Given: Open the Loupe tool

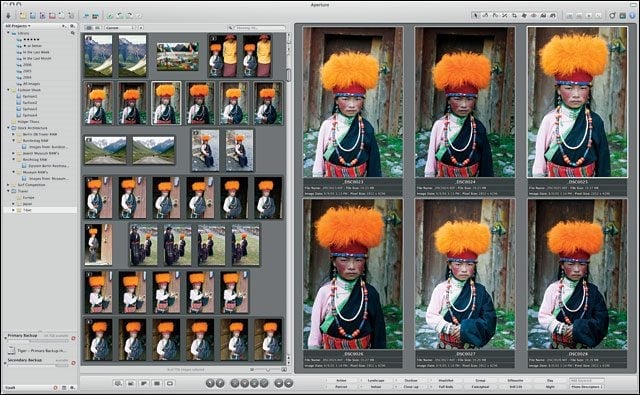Looking at the screenshot, I should tap(612, 16).
